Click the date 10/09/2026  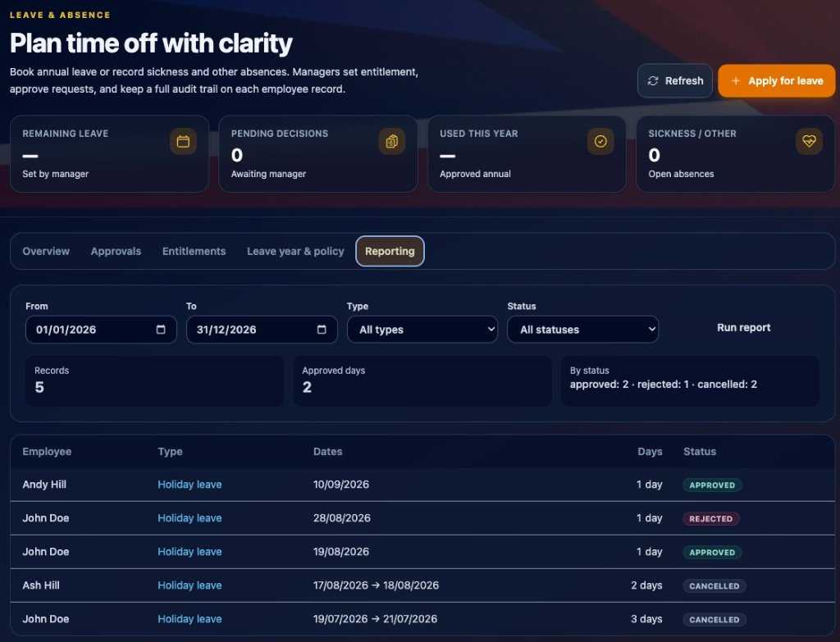[341, 485]
